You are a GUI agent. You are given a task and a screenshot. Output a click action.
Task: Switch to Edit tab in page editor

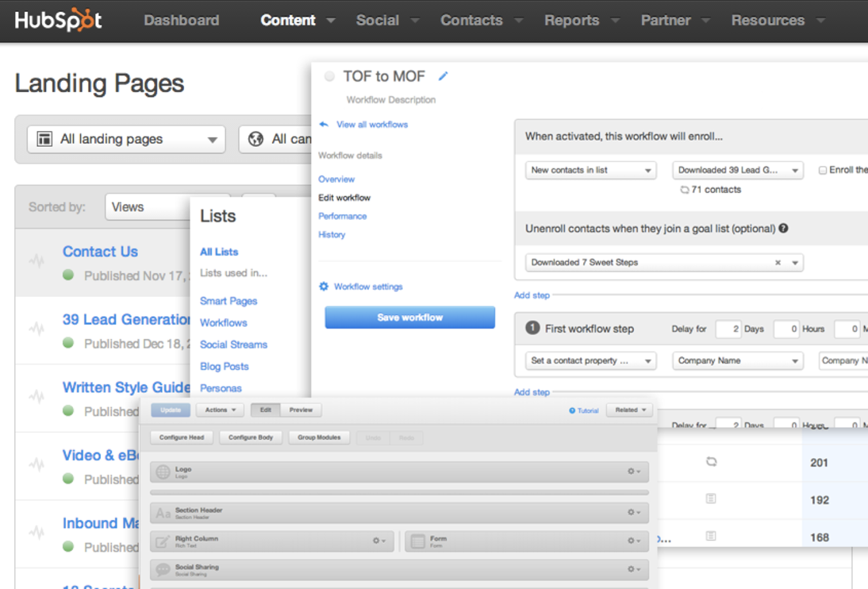pyautogui.click(x=266, y=410)
